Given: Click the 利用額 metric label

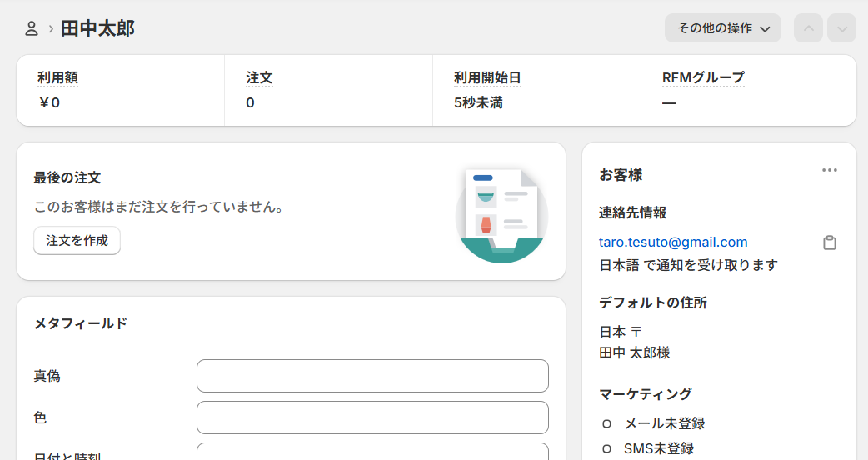Looking at the screenshot, I should pyautogui.click(x=57, y=78).
